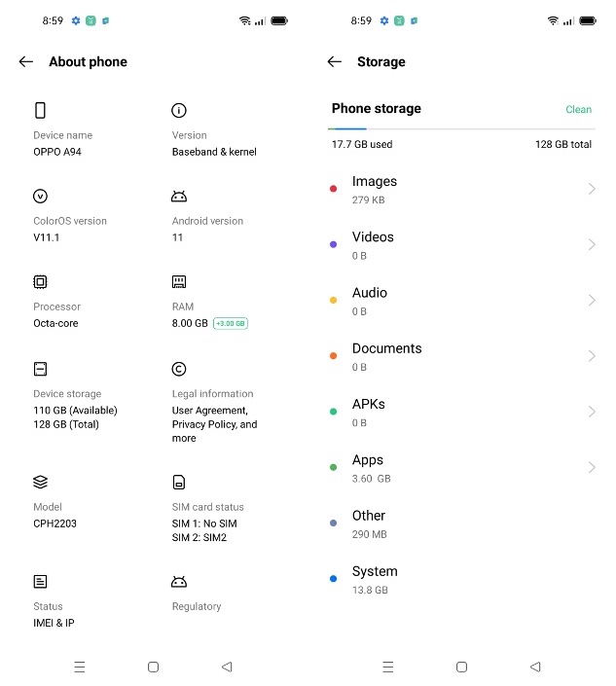Tap the SIM card status icon
The width and height of the screenshot is (616, 686).
(179, 482)
